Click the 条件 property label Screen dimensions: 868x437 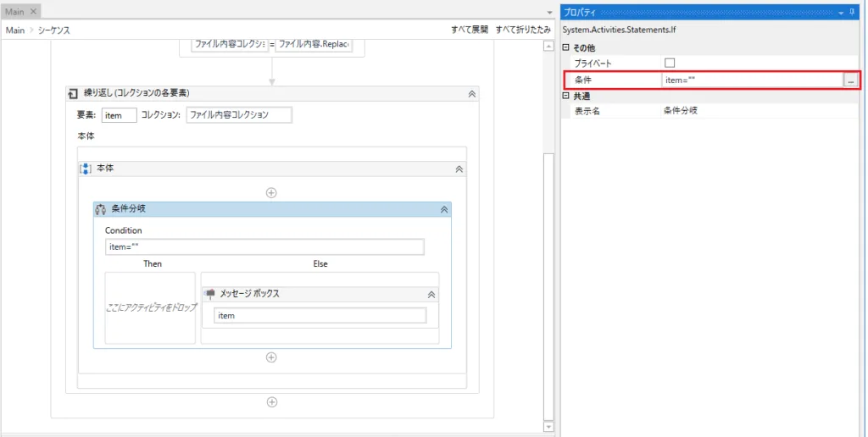(583, 80)
